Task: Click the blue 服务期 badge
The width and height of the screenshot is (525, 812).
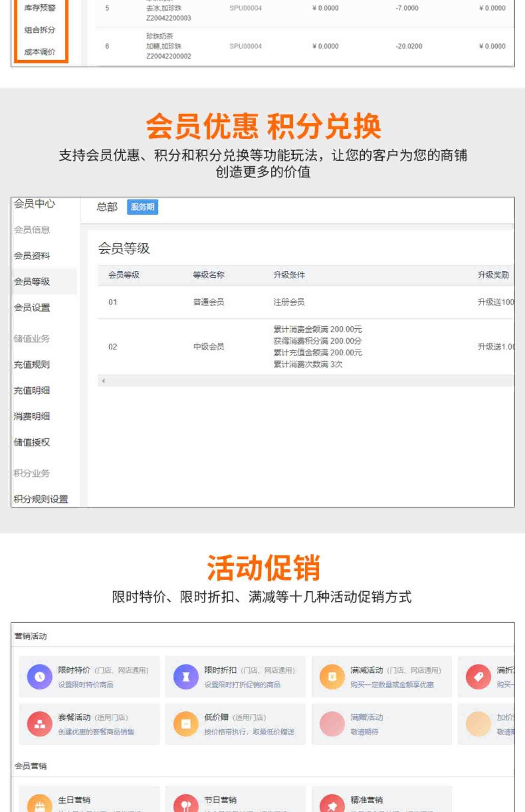Action: (x=142, y=207)
